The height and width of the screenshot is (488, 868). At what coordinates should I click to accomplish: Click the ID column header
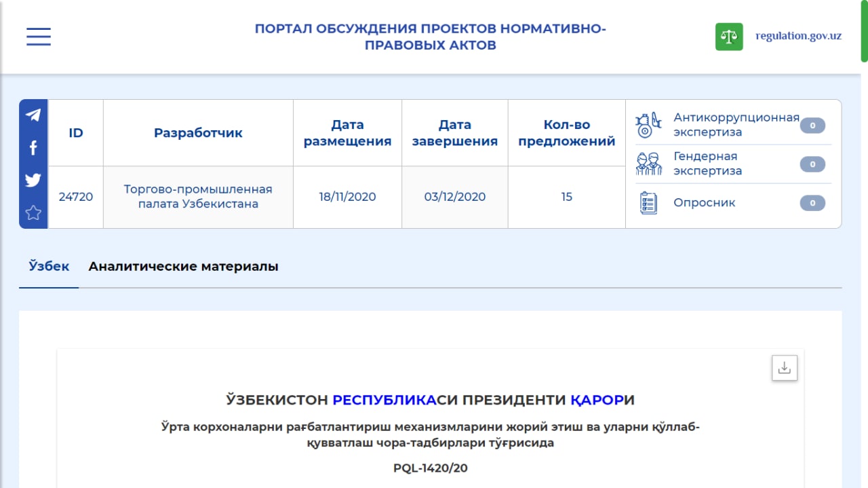tap(76, 133)
